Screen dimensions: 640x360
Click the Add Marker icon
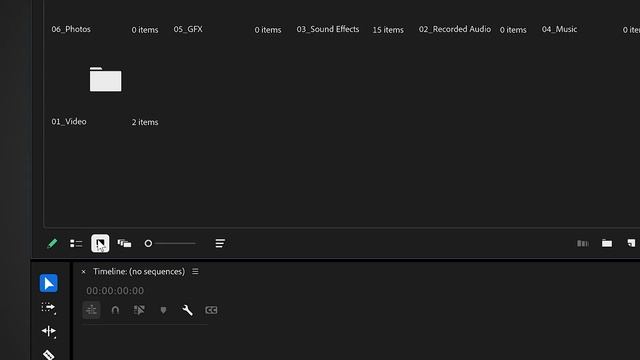click(x=163, y=311)
